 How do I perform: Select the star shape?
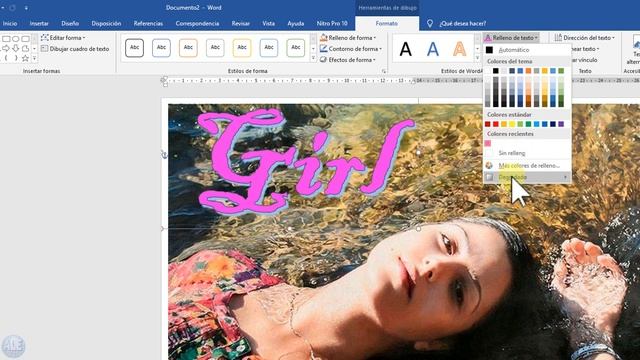(x=25, y=58)
